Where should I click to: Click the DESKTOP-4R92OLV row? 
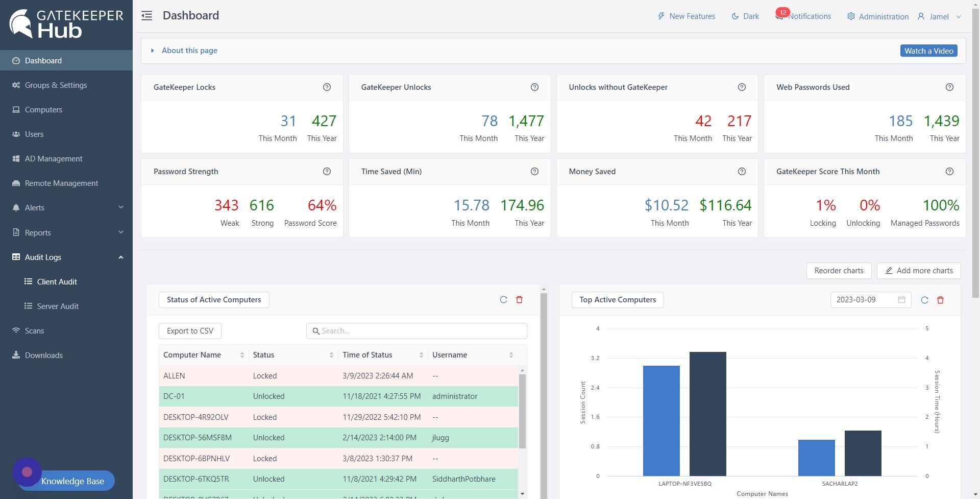point(338,417)
